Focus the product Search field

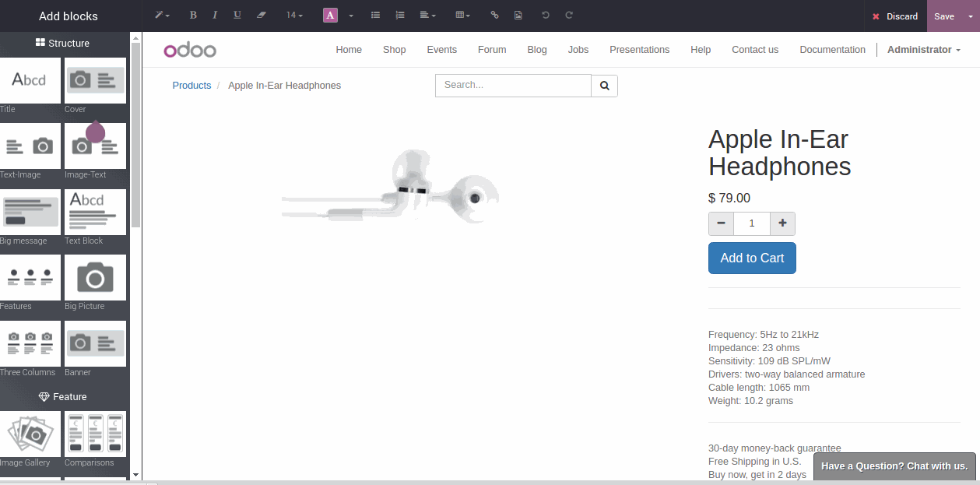point(513,86)
